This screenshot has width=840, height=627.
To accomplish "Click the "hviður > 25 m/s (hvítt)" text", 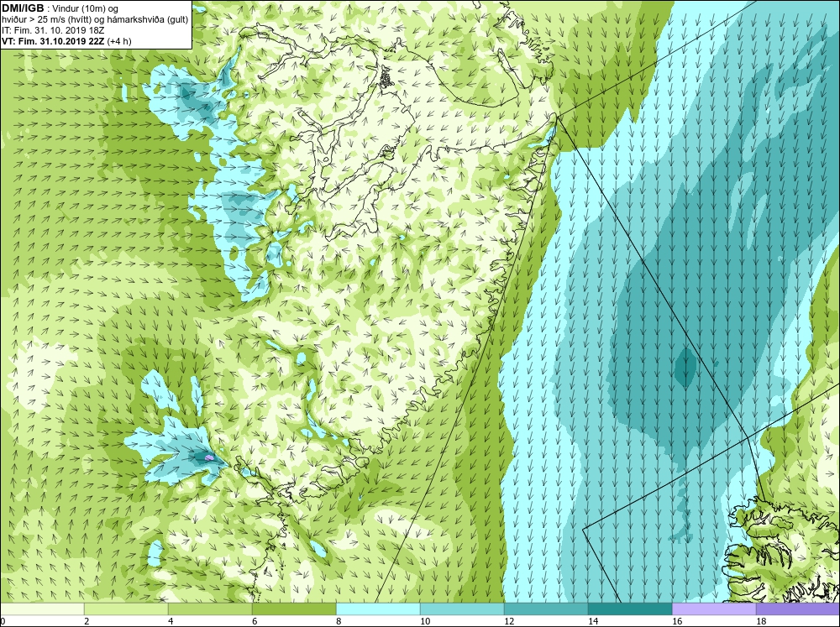I will pos(46,20).
